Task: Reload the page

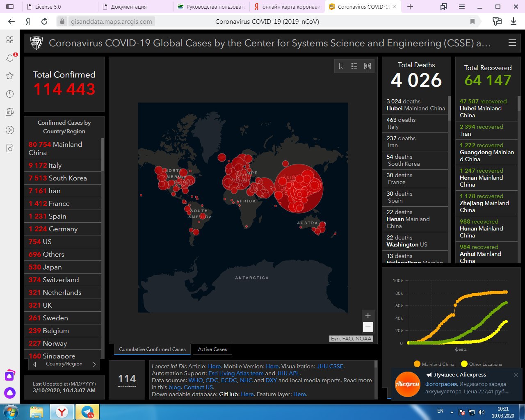Action: pos(44,21)
